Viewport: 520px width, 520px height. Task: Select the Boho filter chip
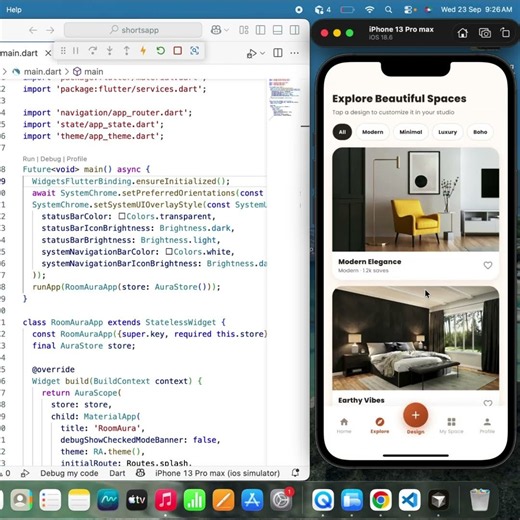[480, 132]
